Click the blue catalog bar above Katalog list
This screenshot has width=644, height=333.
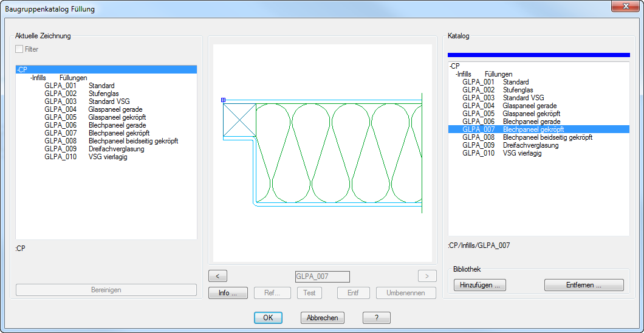pos(538,55)
